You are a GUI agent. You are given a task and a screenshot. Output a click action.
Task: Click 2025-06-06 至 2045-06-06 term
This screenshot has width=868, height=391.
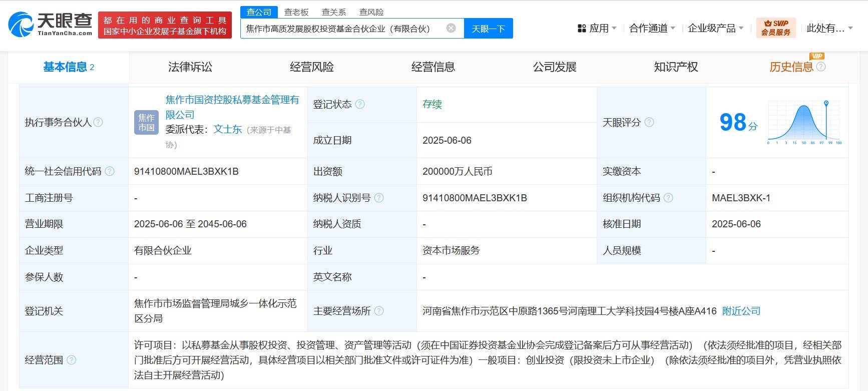point(190,224)
